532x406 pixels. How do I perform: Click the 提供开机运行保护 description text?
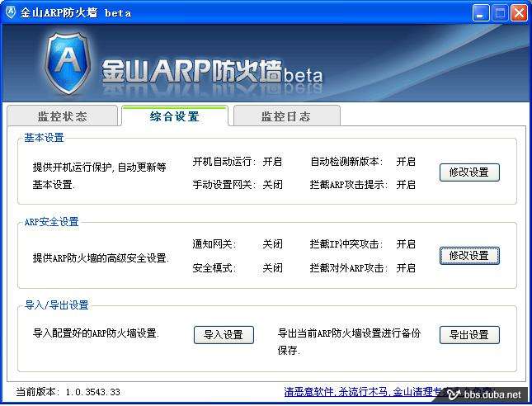100,176
